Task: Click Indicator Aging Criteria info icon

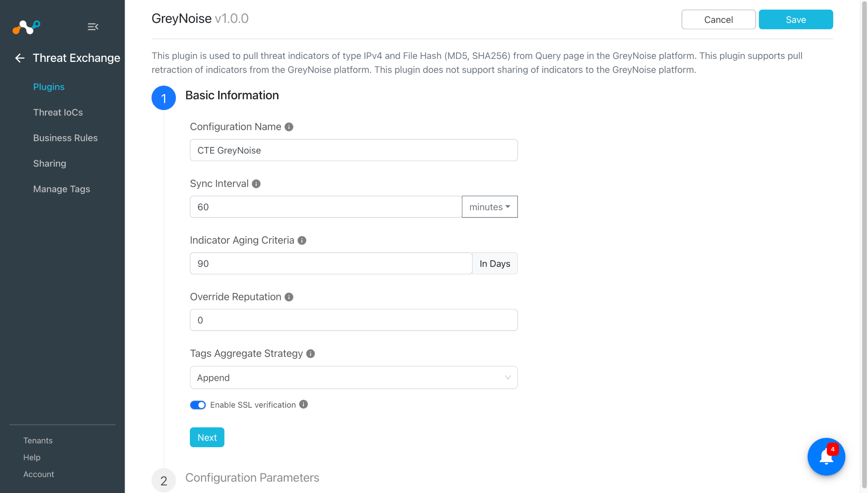Action: click(x=302, y=240)
